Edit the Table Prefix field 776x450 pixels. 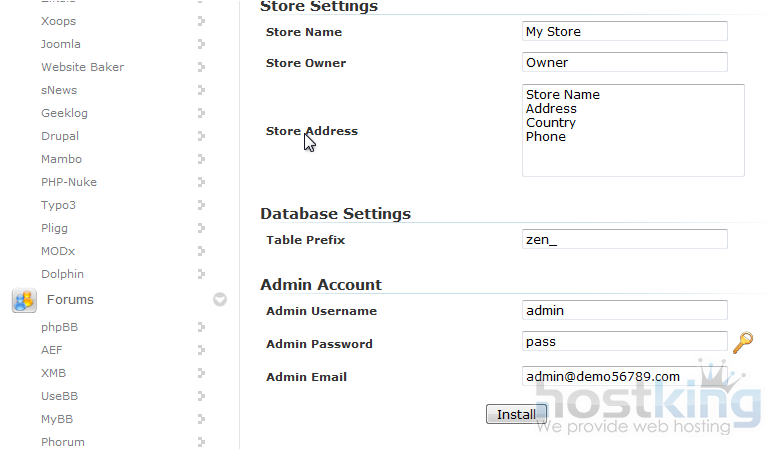(x=624, y=240)
